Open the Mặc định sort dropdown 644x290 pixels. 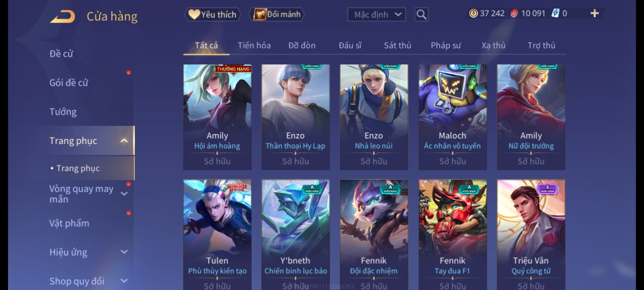(x=376, y=15)
